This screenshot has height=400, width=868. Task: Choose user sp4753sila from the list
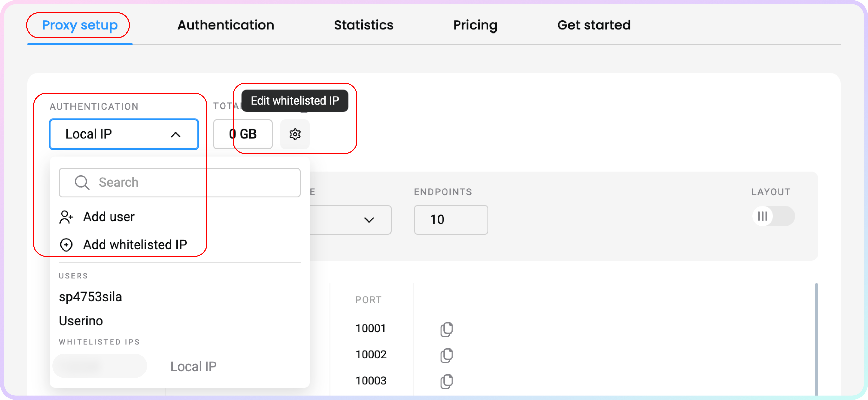[x=90, y=297]
